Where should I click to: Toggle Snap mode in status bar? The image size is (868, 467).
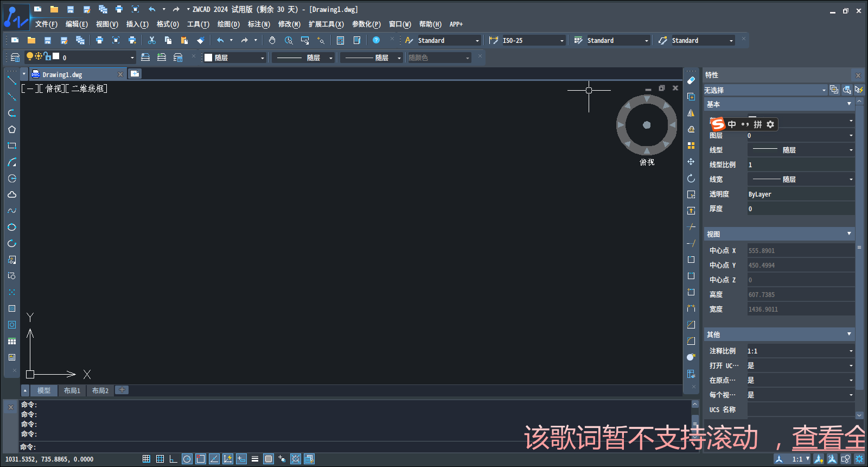click(x=146, y=459)
